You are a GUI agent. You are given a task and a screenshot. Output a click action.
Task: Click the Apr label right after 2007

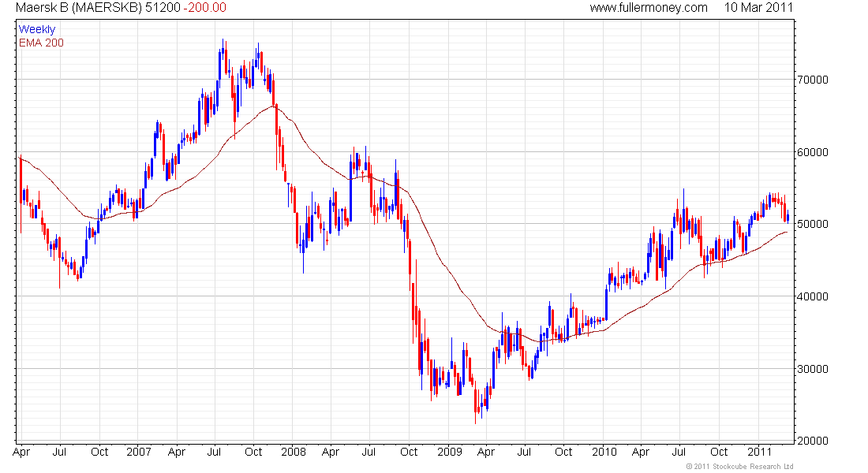(176, 452)
